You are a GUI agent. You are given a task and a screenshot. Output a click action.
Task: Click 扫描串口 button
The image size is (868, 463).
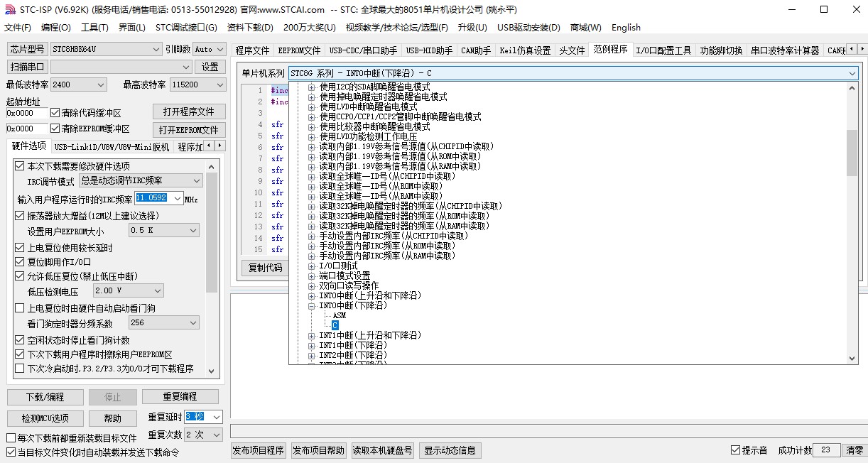tap(27, 67)
